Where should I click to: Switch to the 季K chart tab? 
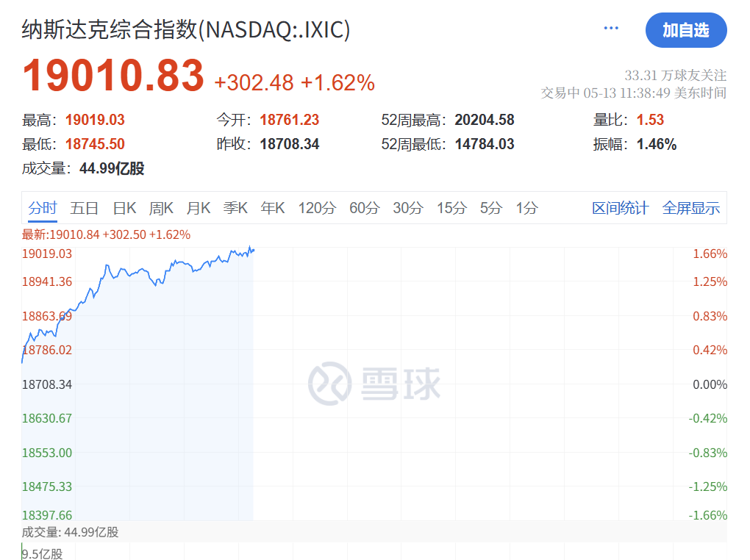(235, 208)
